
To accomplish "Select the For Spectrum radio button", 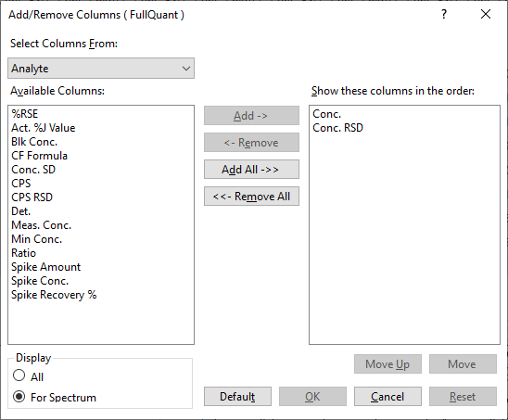I will [19, 396].
